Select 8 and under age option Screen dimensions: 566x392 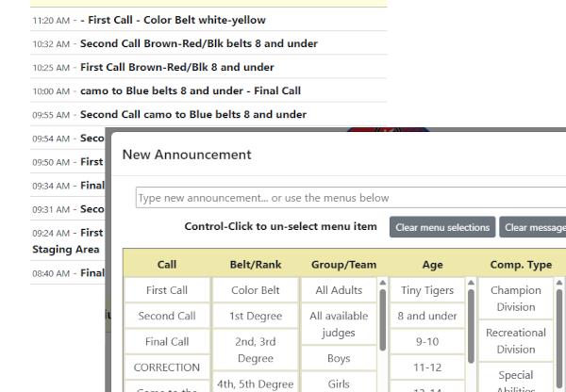click(x=427, y=316)
